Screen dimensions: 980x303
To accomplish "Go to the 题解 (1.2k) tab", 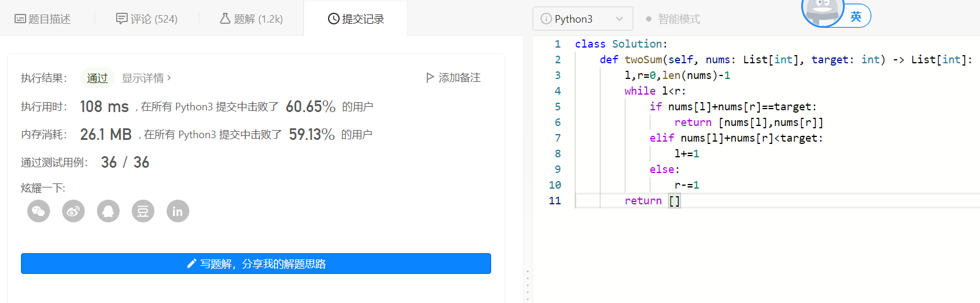I will (251, 19).
